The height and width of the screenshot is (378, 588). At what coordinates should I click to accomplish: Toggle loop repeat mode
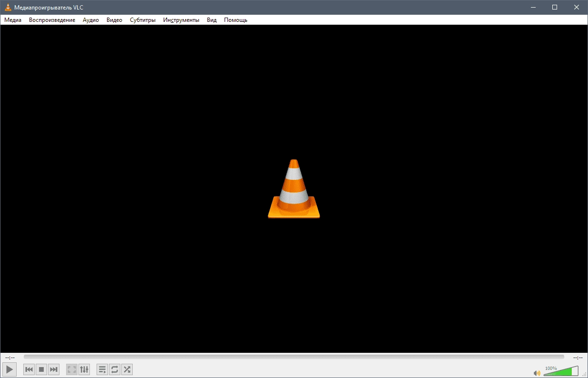coord(115,369)
